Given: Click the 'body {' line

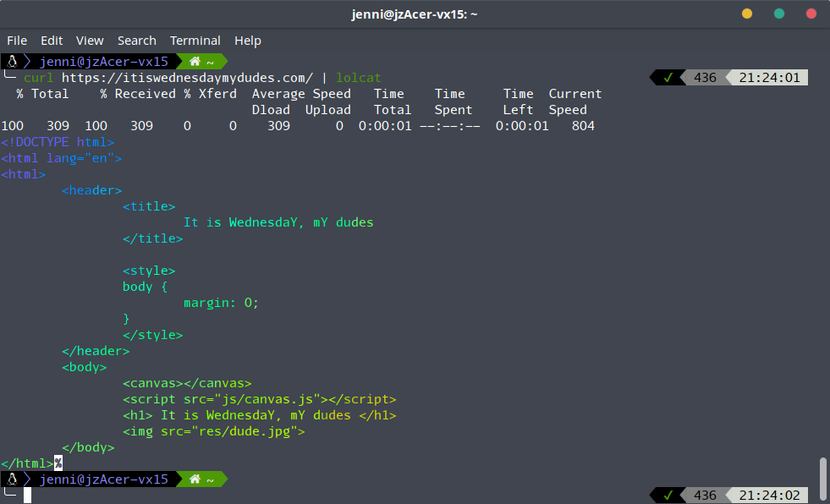Looking at the screenshot, I should click(x=145, y=287).
